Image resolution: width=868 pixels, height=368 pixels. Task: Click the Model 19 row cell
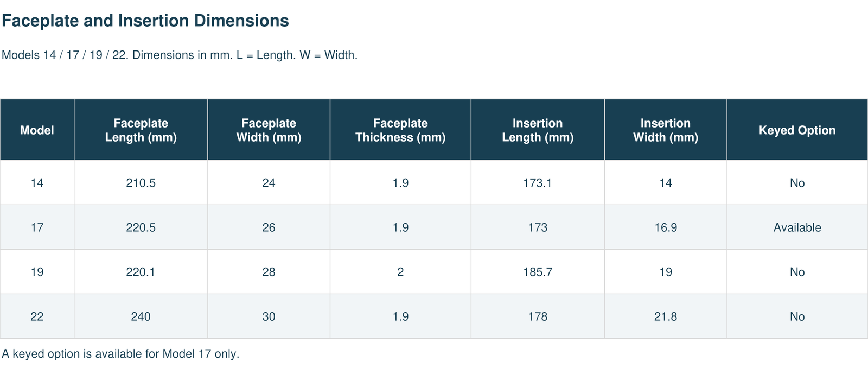pos(37,272)
